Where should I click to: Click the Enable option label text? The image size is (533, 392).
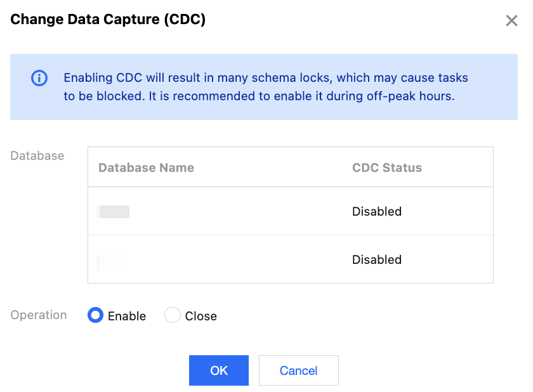127,316
